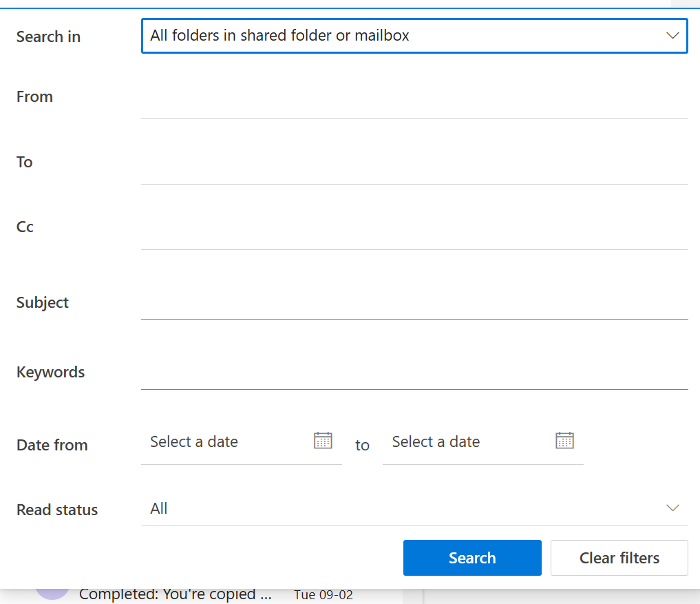Expand the Read status dropdown
The image size is (700, 604).
pyautogui.click(x=414, y=508)
